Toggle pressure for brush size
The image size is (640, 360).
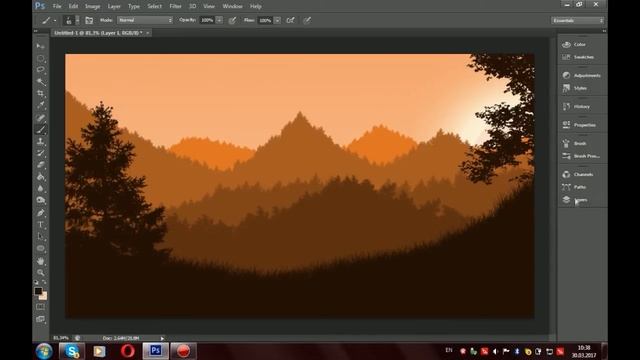coord(307,20)
